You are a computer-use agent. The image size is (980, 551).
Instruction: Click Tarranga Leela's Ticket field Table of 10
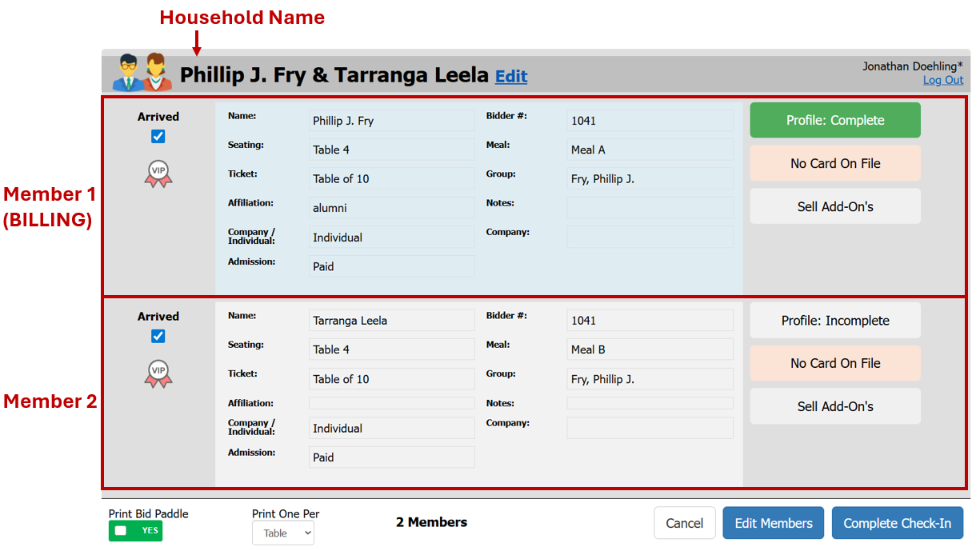tap(392, 379)
